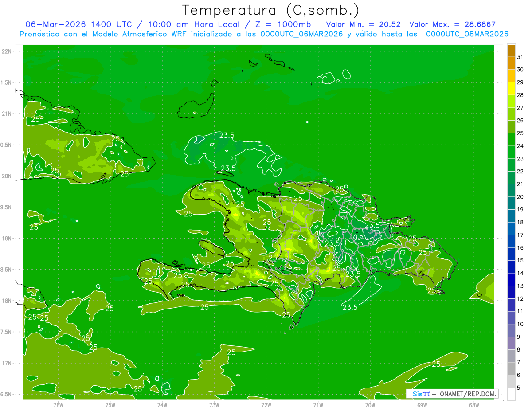Click the '74W' longitude axis label
532x411 pixels.
click(162, 404)
